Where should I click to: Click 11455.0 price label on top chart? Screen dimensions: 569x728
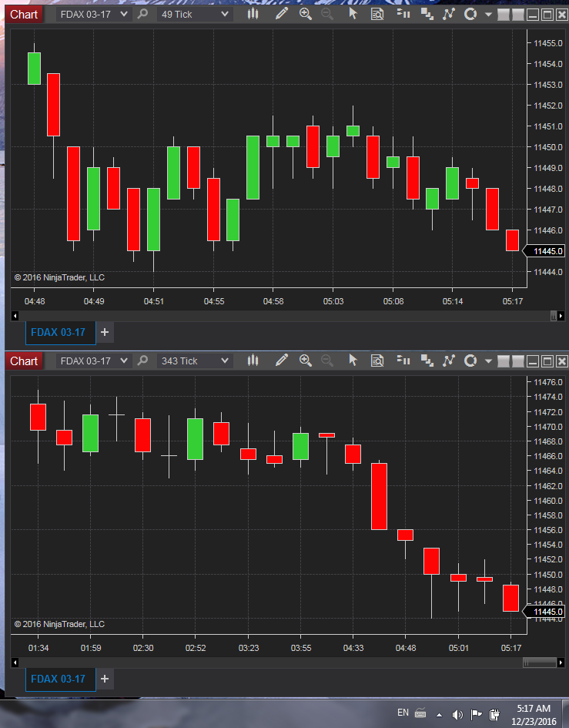coord(547,43)
